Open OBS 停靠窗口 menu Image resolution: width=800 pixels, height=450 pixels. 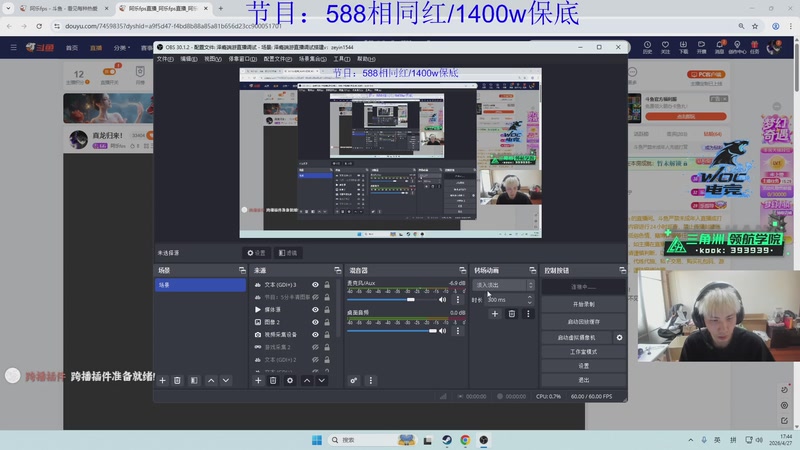click(x=242, y=59)
